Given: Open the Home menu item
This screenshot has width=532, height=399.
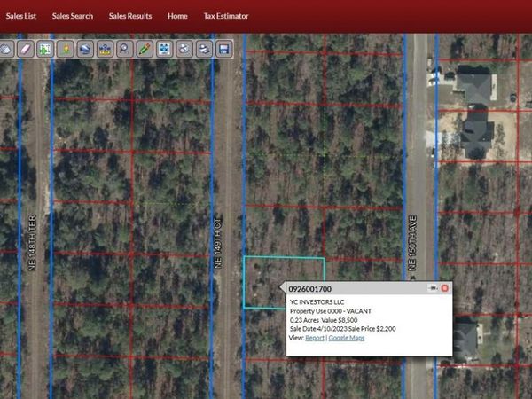Looking at the screenshot, I should click(x=177, y=16).
